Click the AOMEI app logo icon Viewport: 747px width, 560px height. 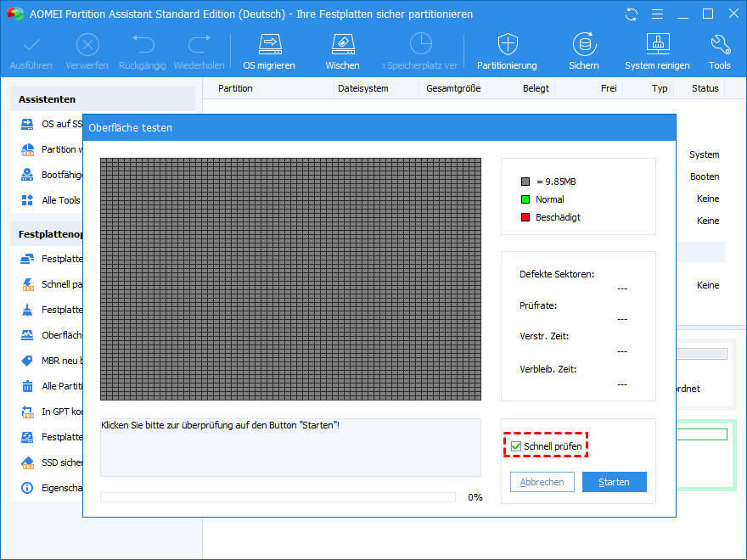(15, 14)
